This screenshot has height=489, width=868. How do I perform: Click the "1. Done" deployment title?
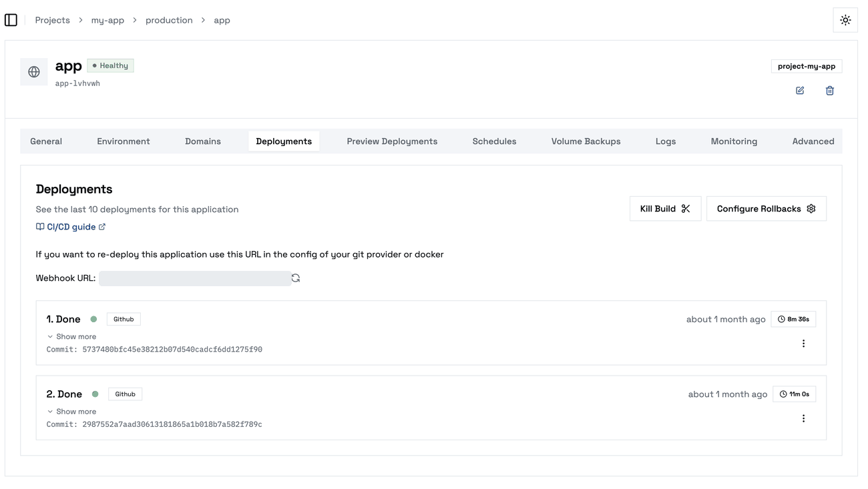[x=63, y=320]
